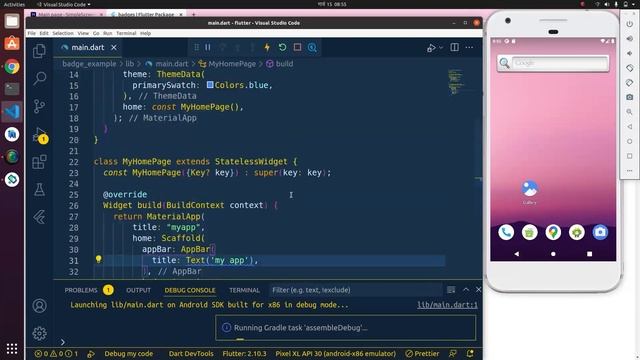Open the editor More Actions menu
Image resolution: width=640 pixels, height=360 pixels.
pos(469,47)
